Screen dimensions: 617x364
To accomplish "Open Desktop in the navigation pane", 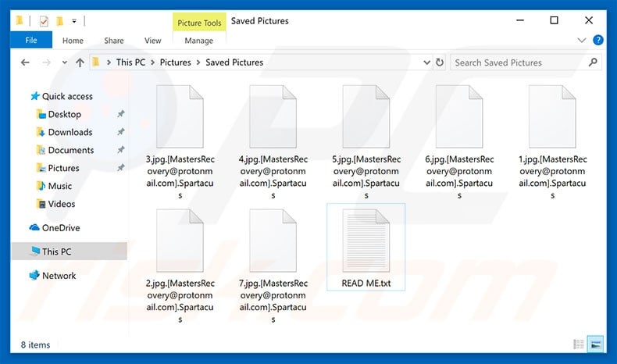I will coord(65,114).
